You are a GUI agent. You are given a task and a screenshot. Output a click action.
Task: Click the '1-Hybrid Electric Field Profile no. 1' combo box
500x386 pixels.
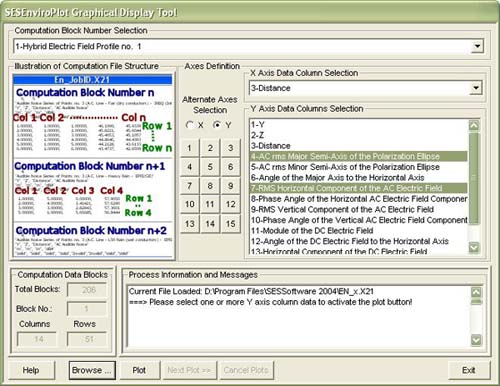(x=248, y=46)
